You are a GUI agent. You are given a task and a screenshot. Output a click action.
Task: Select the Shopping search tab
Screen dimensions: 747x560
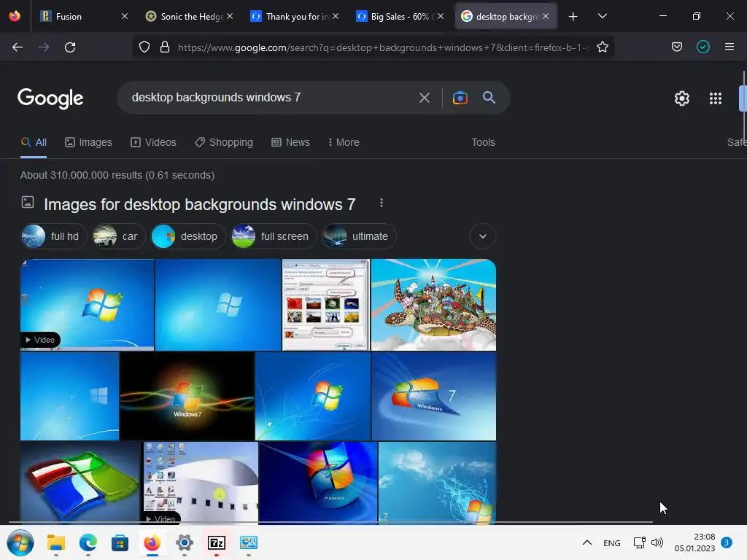224,142
